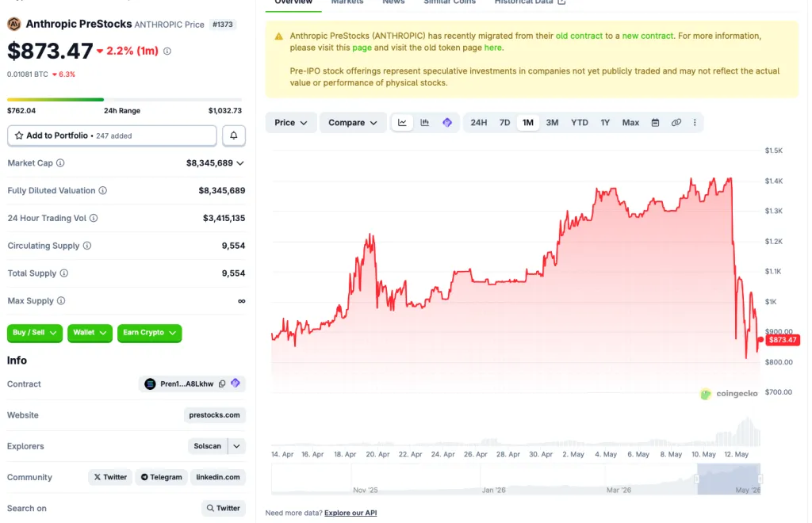This screenshot has height=523, width=812.
Task: Open the calendar date range picker
Action: (655, 123)
